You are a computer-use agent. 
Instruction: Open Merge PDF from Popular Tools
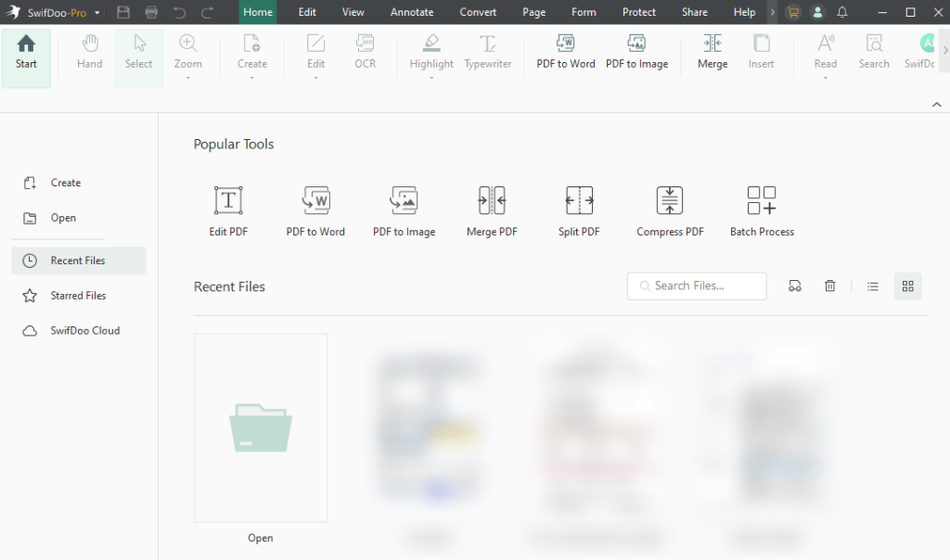492,211
